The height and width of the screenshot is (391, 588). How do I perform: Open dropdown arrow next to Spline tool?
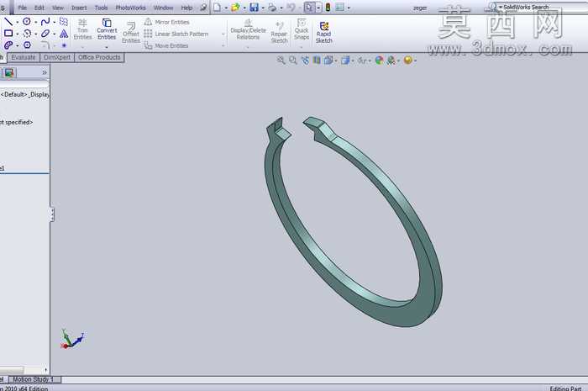(x=55, y=22)
